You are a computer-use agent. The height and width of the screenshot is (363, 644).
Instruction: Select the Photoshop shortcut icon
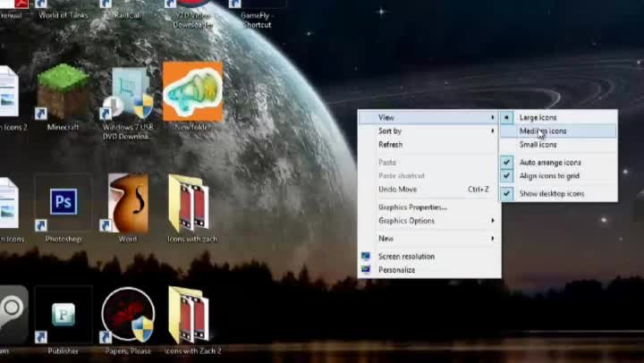tap(64, 203)
